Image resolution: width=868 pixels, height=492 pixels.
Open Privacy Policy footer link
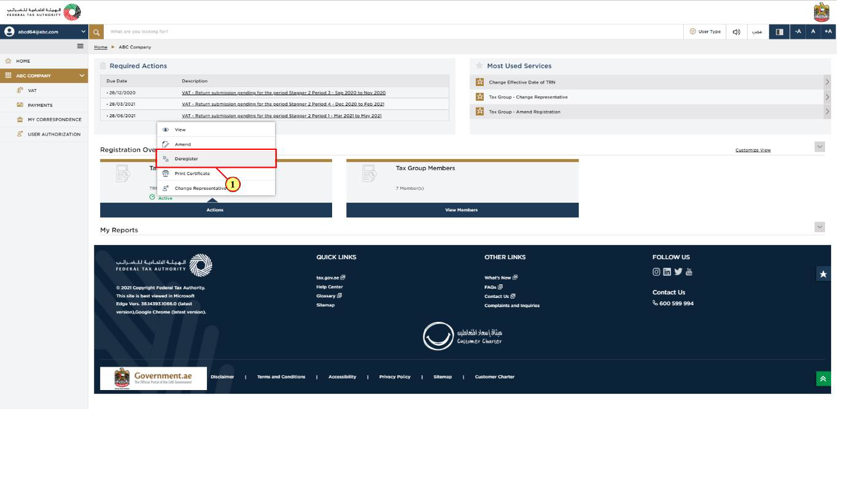click(x=395, y=377)
